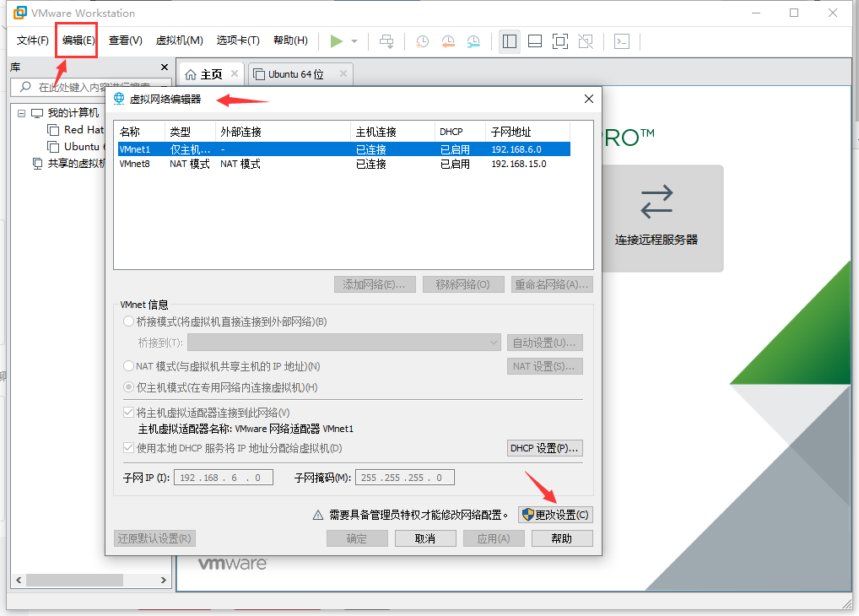Click the home icon on 主页 tab
This screenshot has width=859, height=616.
pyautogui.click(x=191, y=74)
